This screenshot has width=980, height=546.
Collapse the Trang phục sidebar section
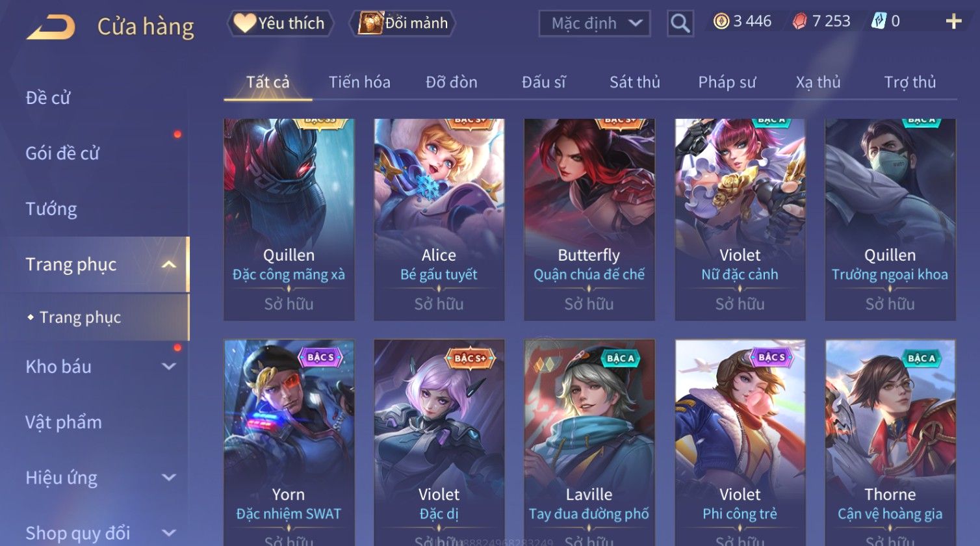point(169,265)
